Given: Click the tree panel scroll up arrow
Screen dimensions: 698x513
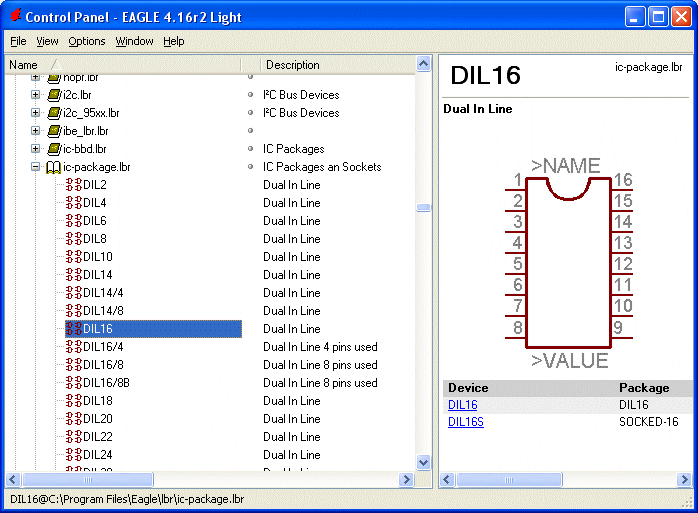Looking at the screenshot, I should (423, 64).
